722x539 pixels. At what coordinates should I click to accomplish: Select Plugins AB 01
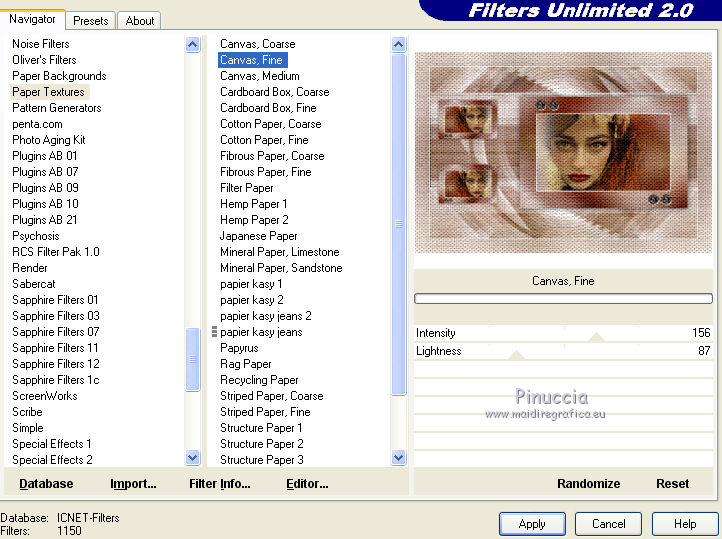[x=45, y=156]
